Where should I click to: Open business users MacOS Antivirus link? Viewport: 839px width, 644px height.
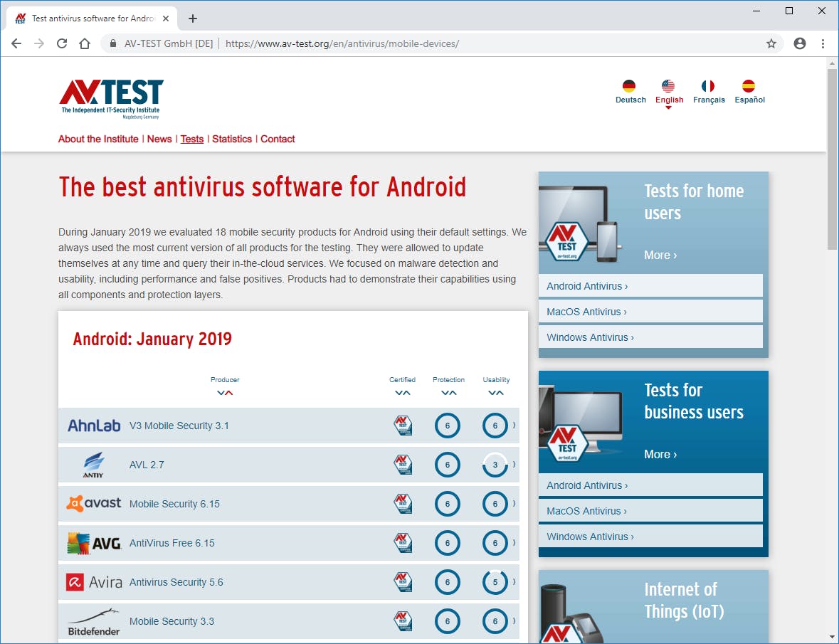pos(650,511)
